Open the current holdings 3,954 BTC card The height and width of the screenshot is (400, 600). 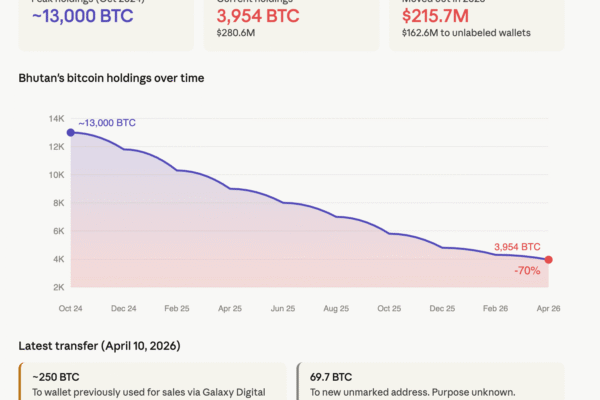point(297,24)
